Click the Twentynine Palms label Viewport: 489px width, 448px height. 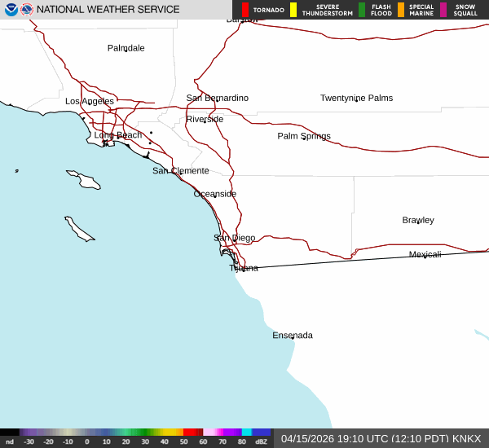click(356, 98)
